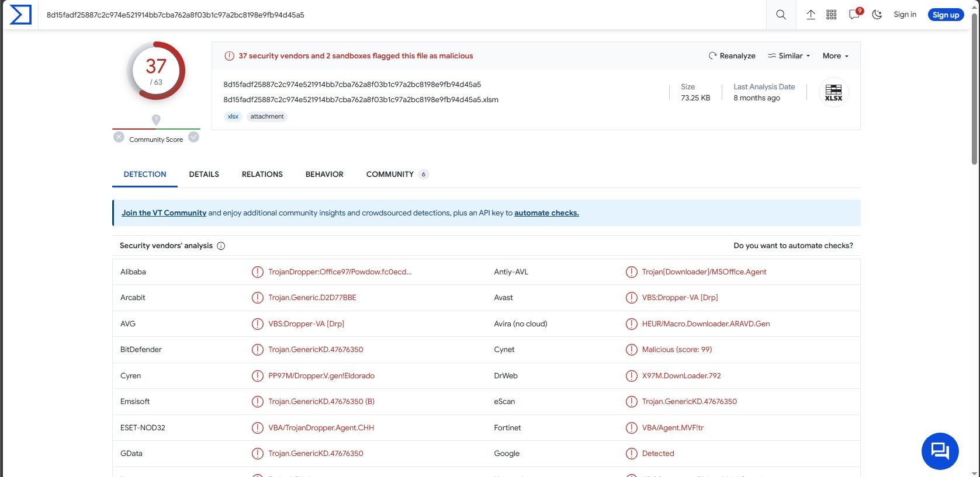The height and width of the screenshot is (477, 980).
Task: Open the chat bubble button
Action: [940, 451]
